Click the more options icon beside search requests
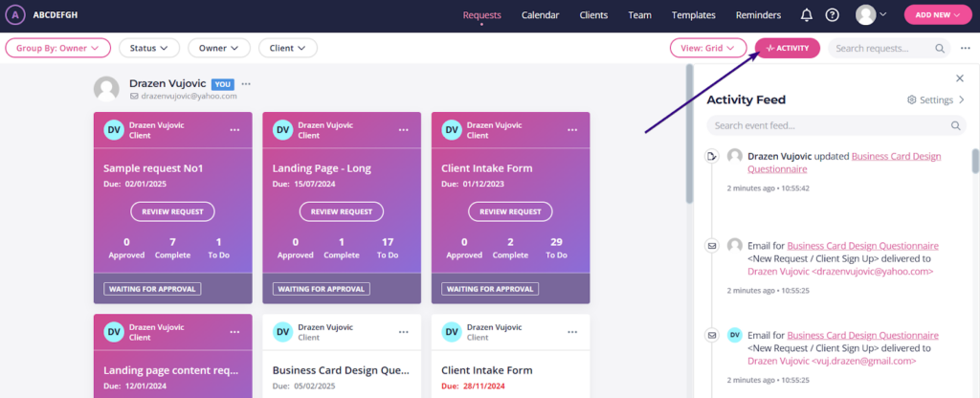 coord(965,48)
